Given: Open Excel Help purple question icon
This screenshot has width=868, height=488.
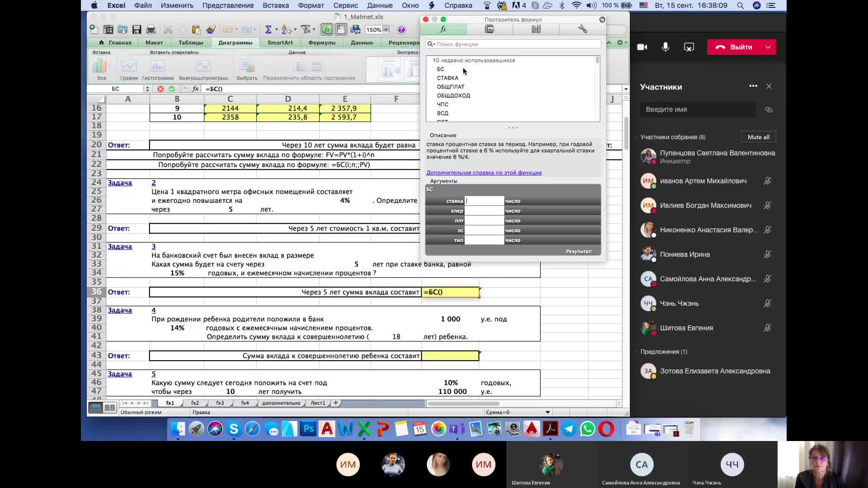Looking at the screenshot, I should pyautogui.click(x=401, y=30).
